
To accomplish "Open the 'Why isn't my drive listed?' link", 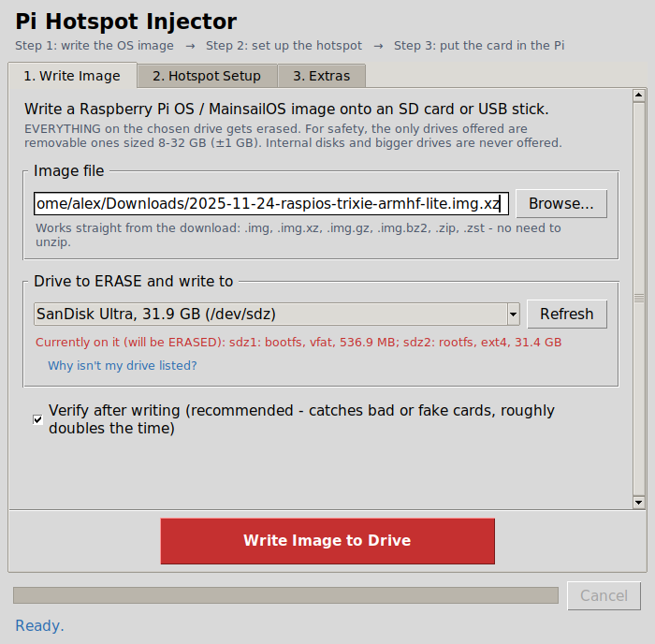I will coord(123,366).
